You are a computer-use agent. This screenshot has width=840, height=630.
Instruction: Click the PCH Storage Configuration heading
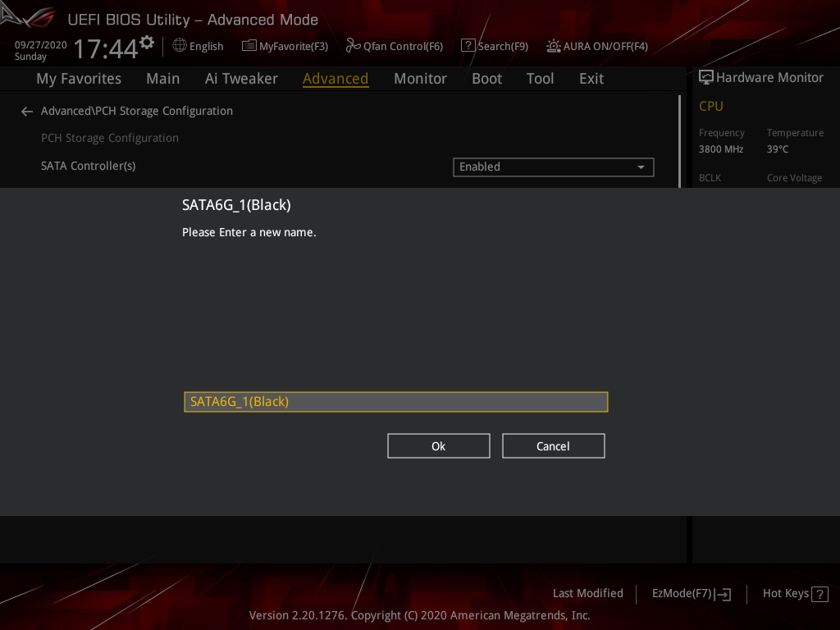coord(110,138)
